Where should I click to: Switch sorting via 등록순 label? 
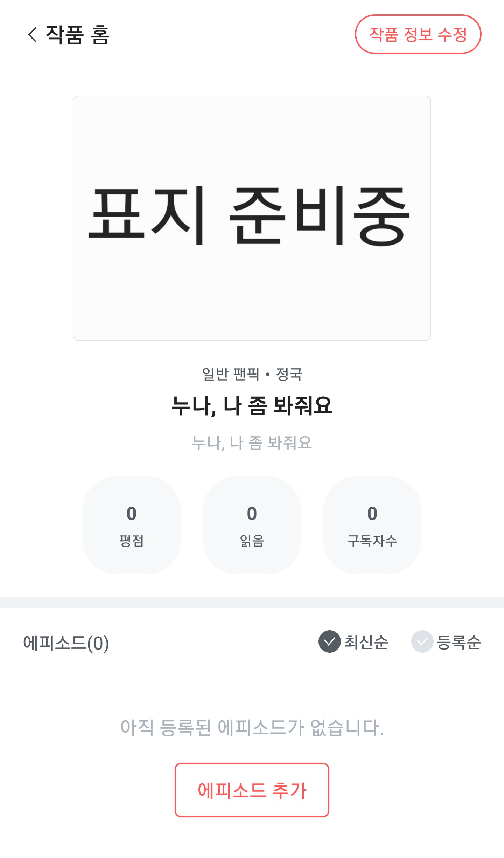point(459,642)
